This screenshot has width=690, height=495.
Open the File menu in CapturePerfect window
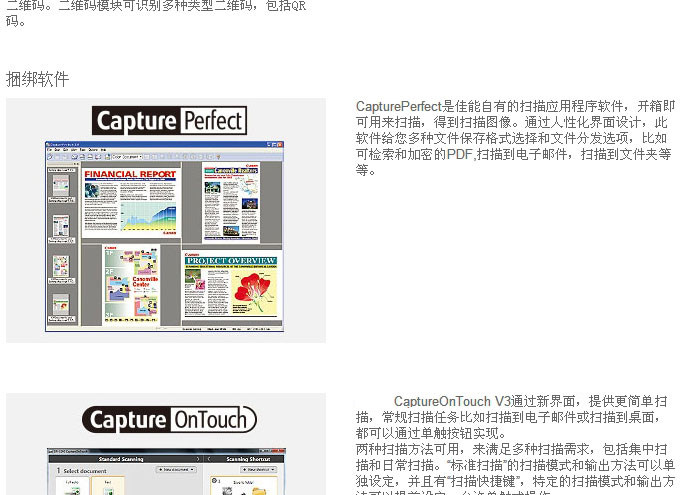point(50,150)
